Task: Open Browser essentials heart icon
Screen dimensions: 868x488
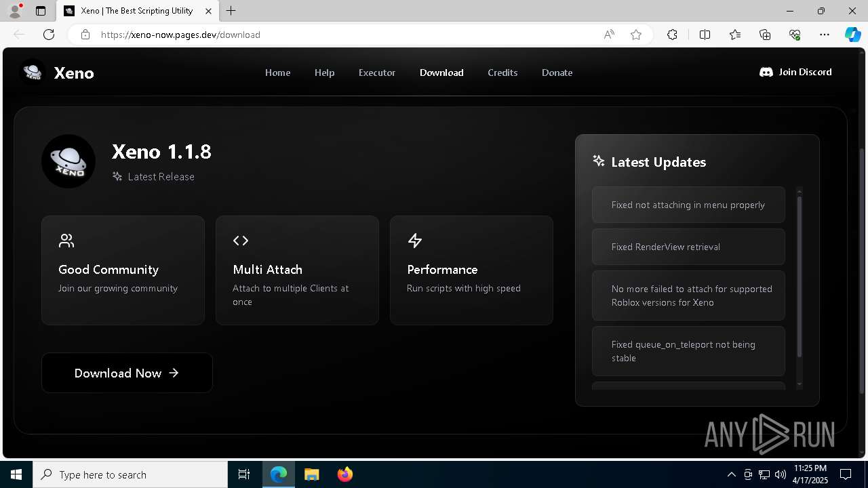Action: pos(795,35)
